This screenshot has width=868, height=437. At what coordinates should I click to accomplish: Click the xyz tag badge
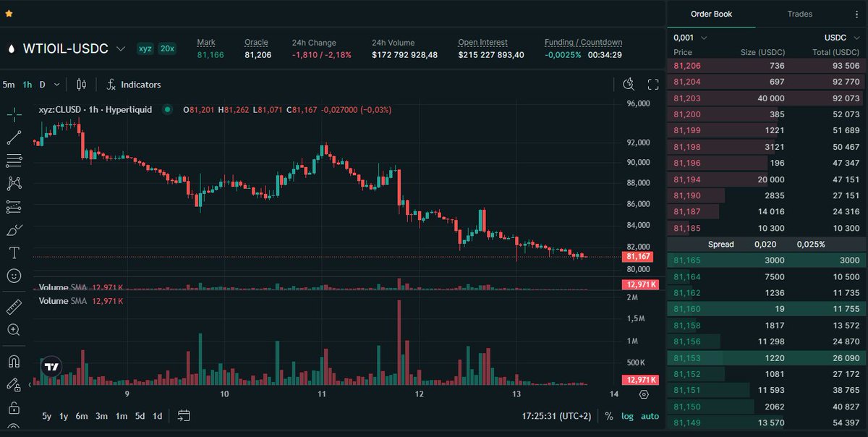coord(145,48)
